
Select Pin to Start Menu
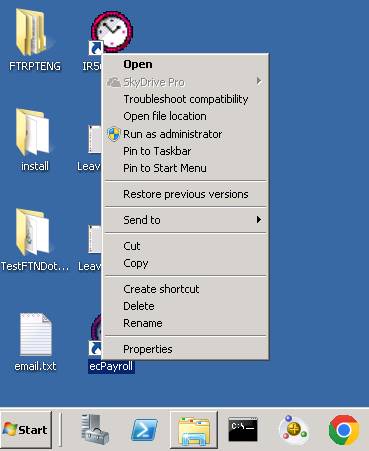pyautogui.click(x=185, y=168)
